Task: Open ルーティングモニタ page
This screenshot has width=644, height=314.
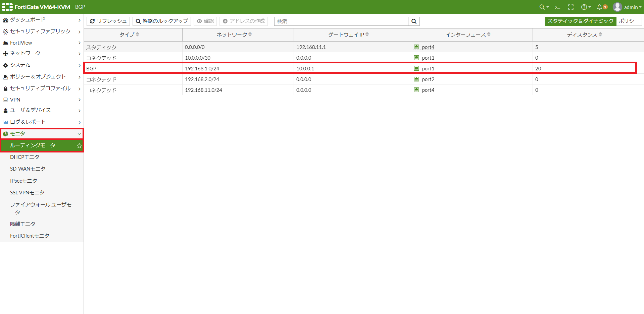Action: [x=42, y=145]
